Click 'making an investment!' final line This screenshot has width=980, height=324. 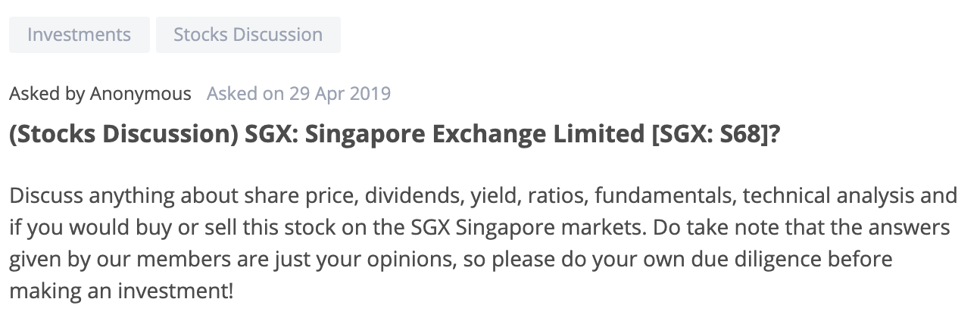click(122, 291)
